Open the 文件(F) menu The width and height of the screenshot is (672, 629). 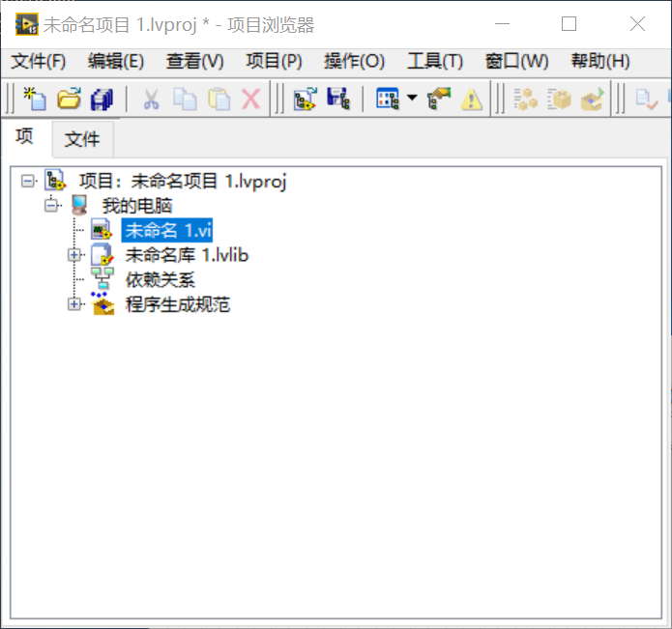[38, 61]
